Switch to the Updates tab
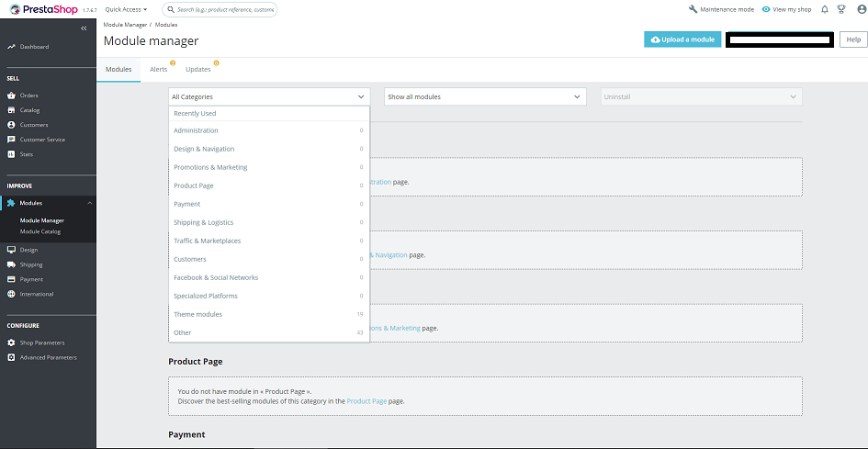 [197, 70]
